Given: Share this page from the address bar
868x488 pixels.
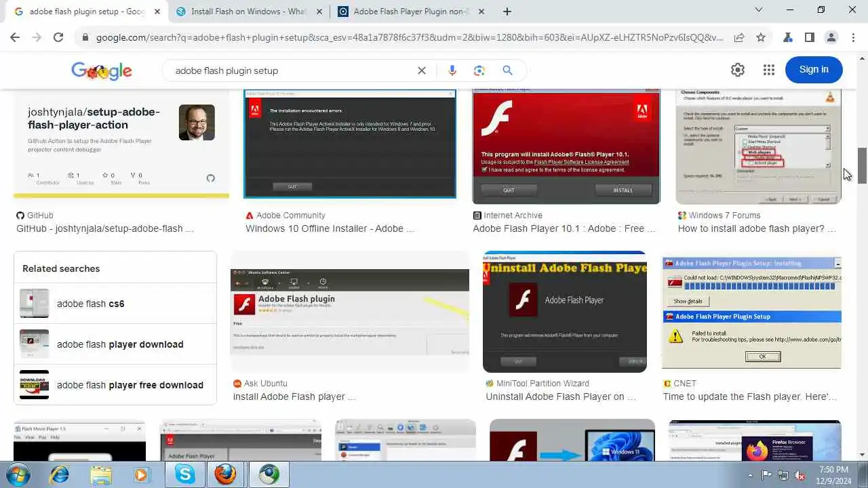Looking at the screenshot, I should tap(739, 38).
